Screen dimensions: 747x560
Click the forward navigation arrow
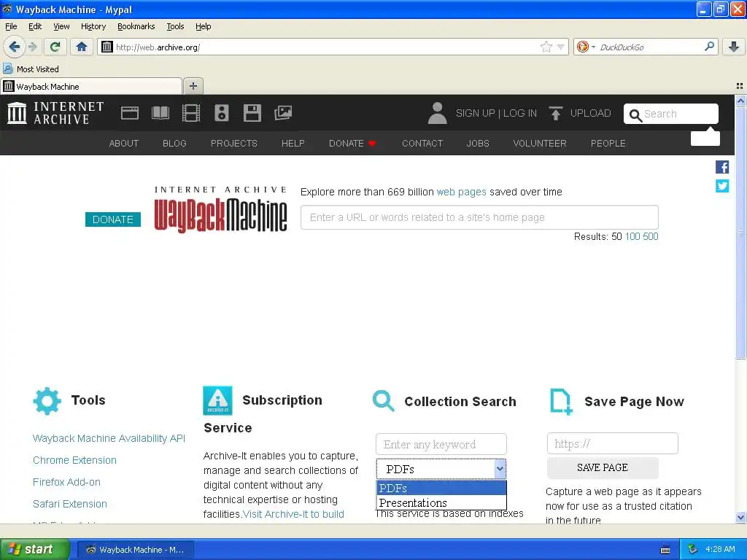pyautogui.click(x=33, y=47)
